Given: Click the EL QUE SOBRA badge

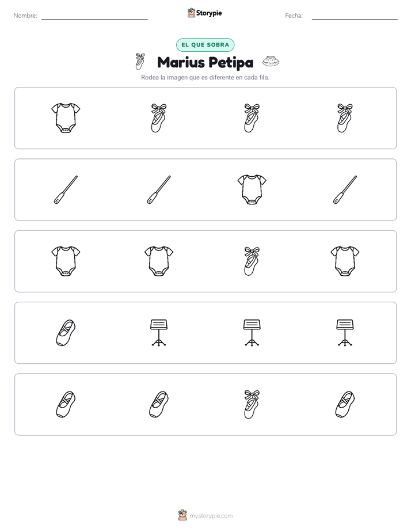Looking at the screenshot, I should click(x=205, y=45).
